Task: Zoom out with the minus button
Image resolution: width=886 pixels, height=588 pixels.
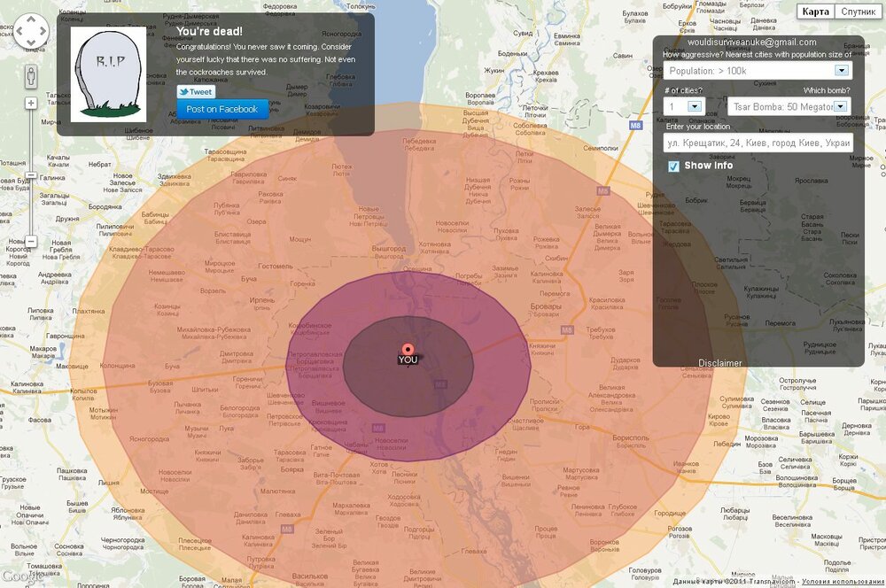Action: click(31, 241)
